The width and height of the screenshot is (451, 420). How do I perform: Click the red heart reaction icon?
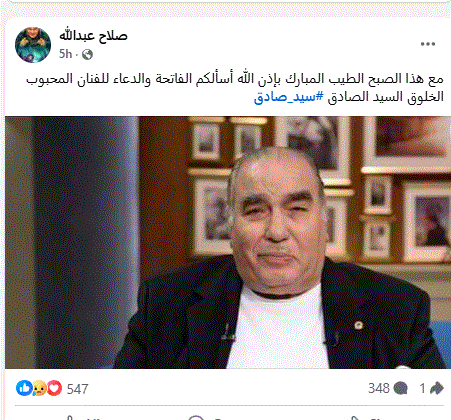click(x=54, y=388)
